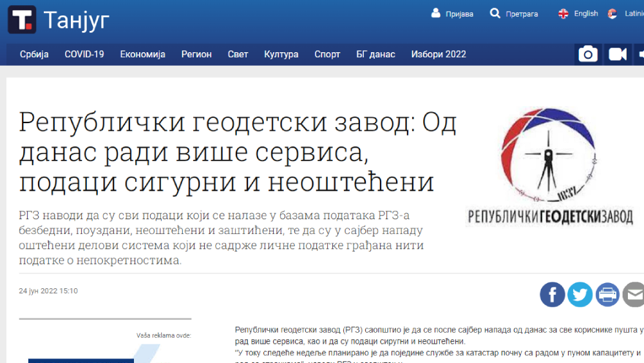The width and height of the screenshot is (644, 363).
Task: Open the Економија menu section
Action: (x=142, y=54)
